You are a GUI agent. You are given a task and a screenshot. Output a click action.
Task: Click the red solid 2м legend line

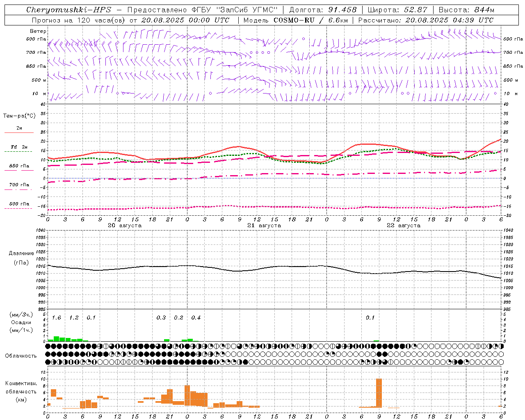tap(19, 132)
